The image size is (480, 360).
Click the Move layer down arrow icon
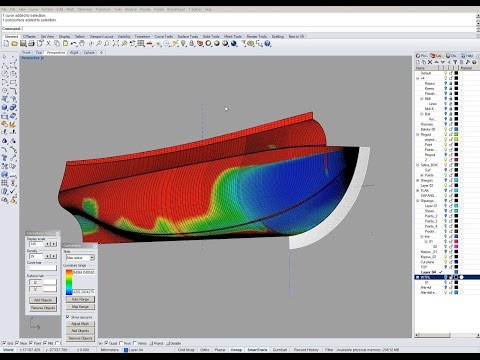click(x=443, y=62)
